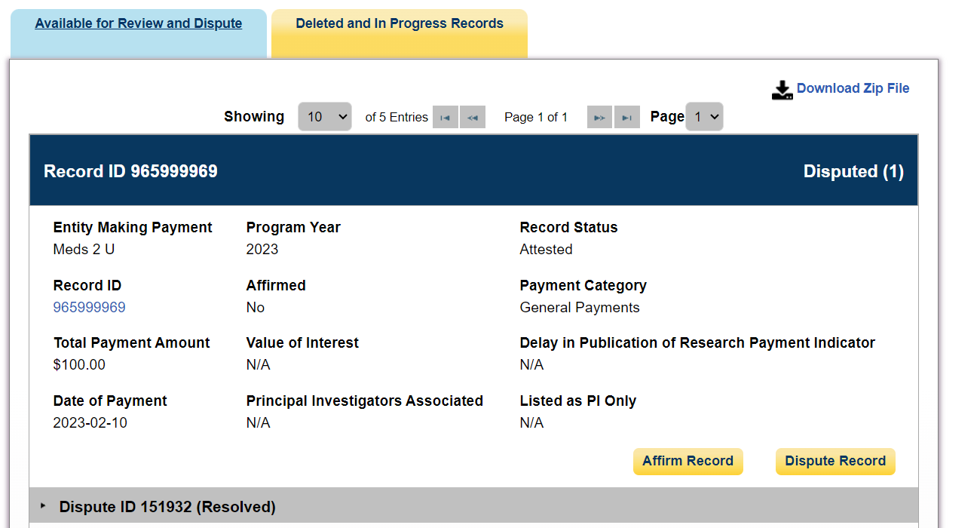Screen dimensions: 980x528
Task: Switch to Available for Review and Dispute tab
Action: coord(139,23)
